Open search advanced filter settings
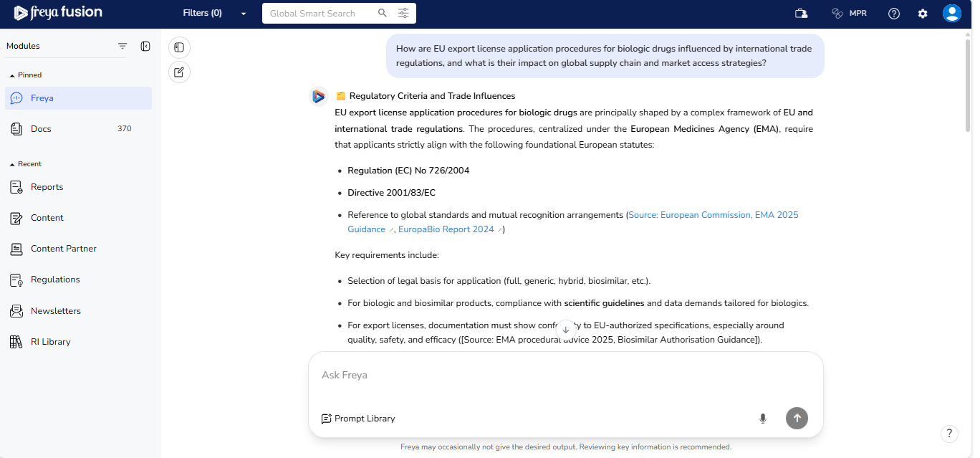This screenshot has width=980, height=458. click(x=403, y=13)
